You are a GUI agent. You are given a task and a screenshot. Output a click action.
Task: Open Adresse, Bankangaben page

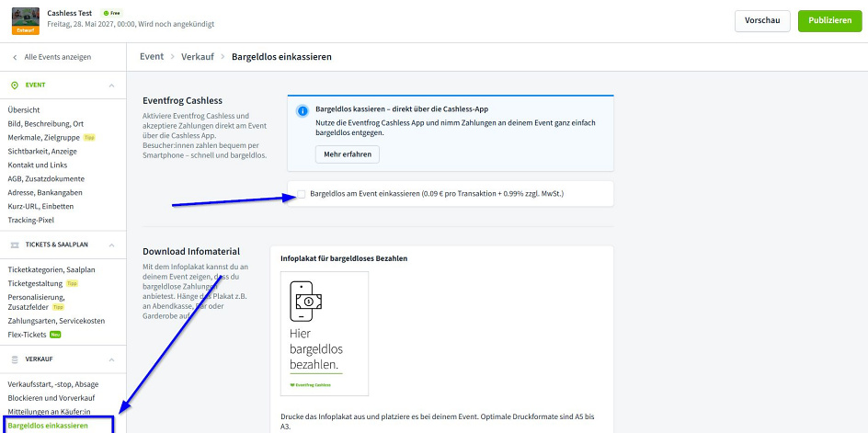click(x=45, y=193)
